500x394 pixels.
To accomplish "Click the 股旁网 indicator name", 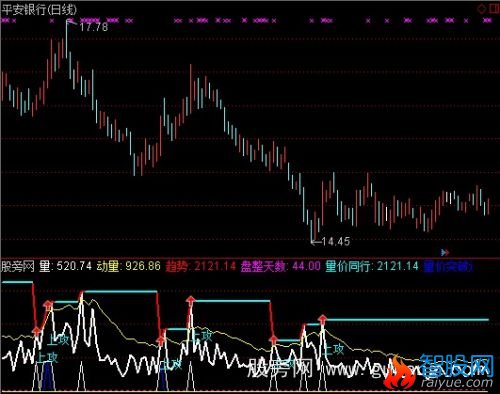I will pyautogui.click(x=18, y=266).
